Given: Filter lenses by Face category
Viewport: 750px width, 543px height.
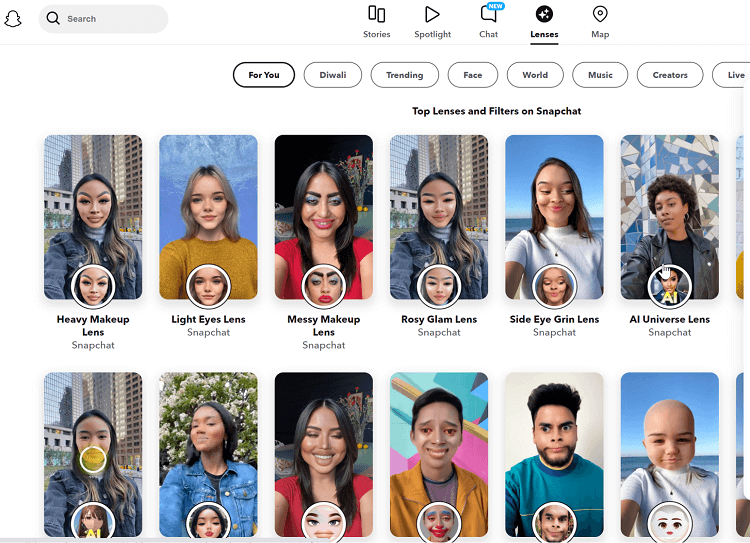Looking at the screenshot, I should (x=472, y=75).
